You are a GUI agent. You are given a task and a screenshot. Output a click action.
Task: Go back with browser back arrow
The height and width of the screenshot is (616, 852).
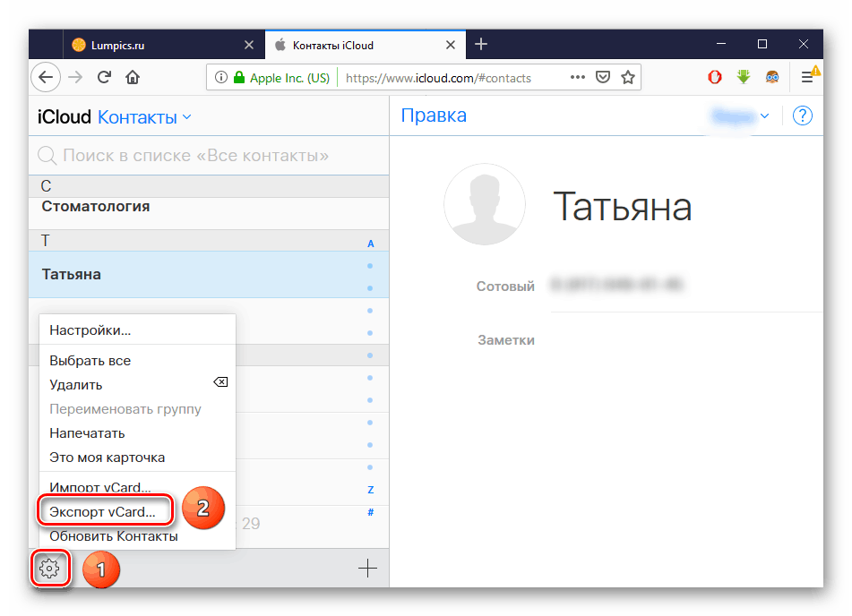46,77
